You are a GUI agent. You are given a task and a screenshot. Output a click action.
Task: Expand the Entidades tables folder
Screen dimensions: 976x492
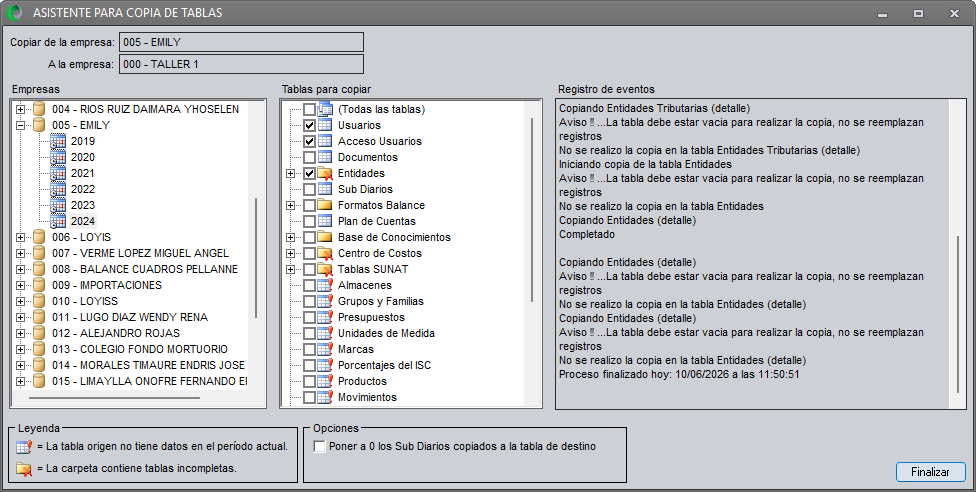tap(290, 173)
